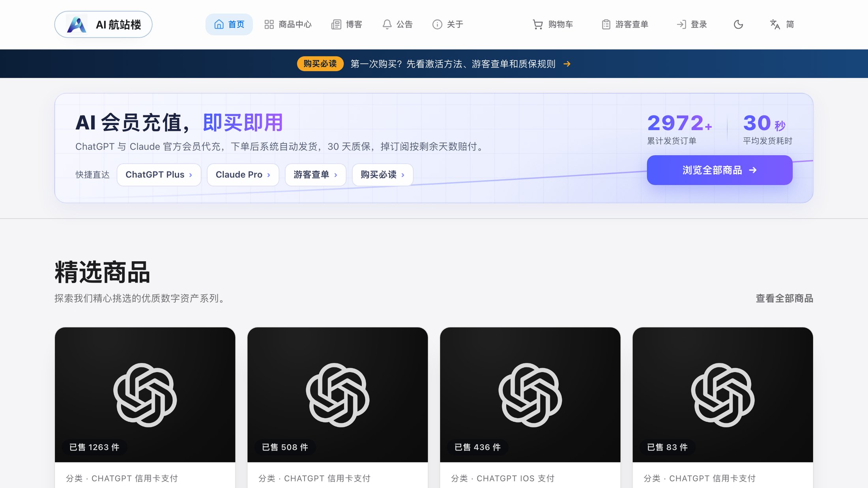The width and height of the screenshot is (868, 488).
Task: Open the language switcher 简
Action: coord(782,24)
